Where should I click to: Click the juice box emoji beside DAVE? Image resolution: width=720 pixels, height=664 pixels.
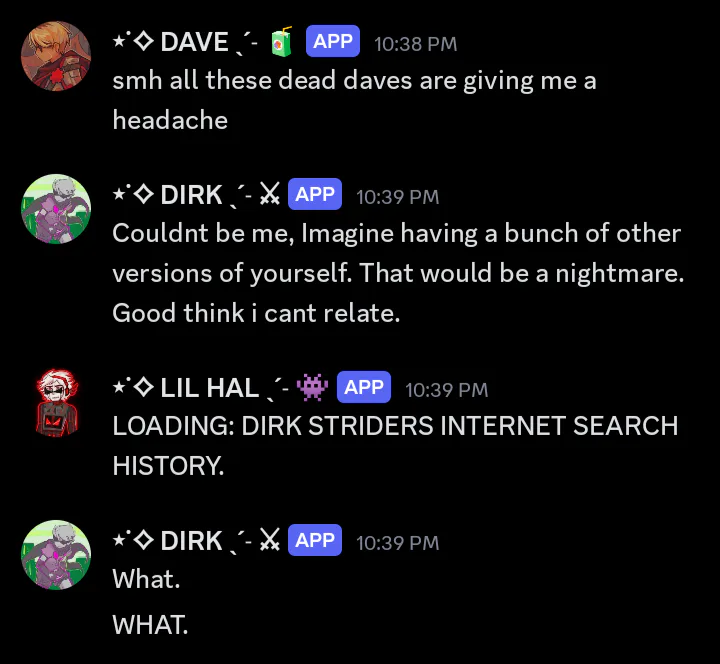click(281, 42)
